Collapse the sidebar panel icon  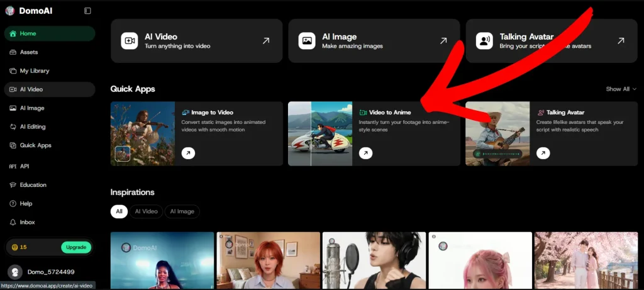(87, 11)
